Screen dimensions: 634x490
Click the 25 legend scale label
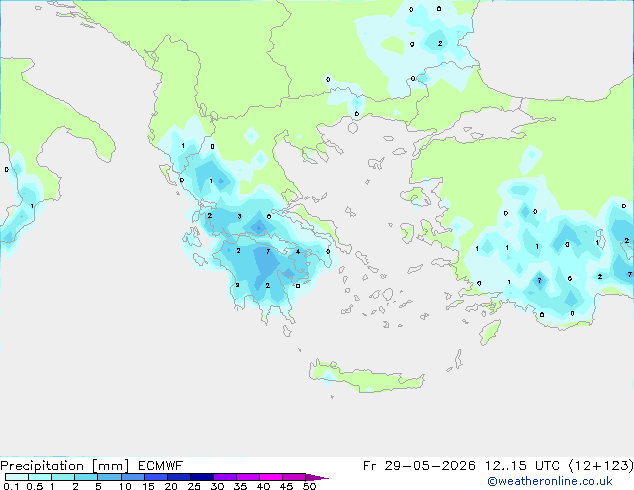(194, 486)
